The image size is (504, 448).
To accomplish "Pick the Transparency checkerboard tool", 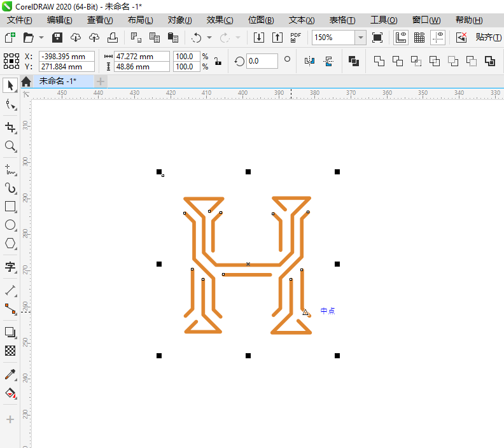I will pos(10,351).
